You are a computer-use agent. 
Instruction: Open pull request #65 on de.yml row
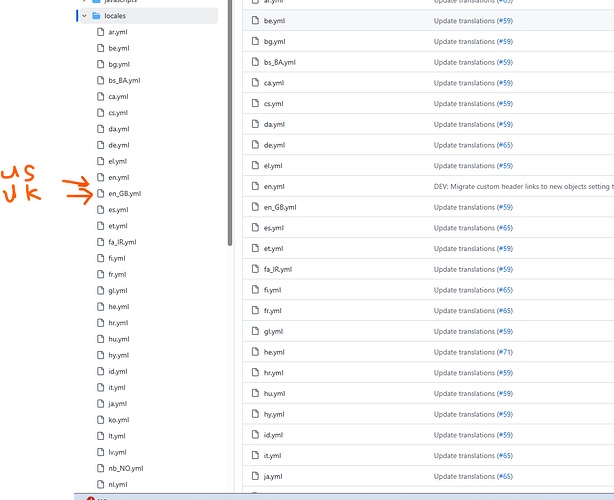point(505,145)
